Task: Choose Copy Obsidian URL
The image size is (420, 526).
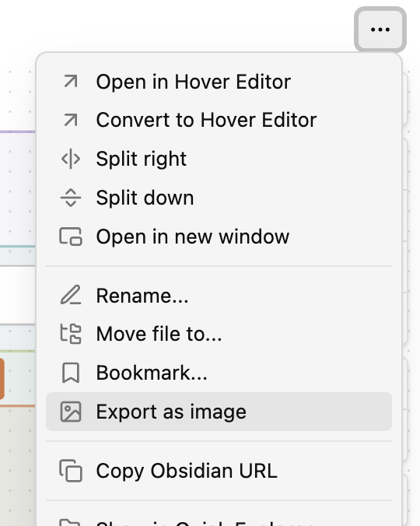Action: click(x=219, y=471)
